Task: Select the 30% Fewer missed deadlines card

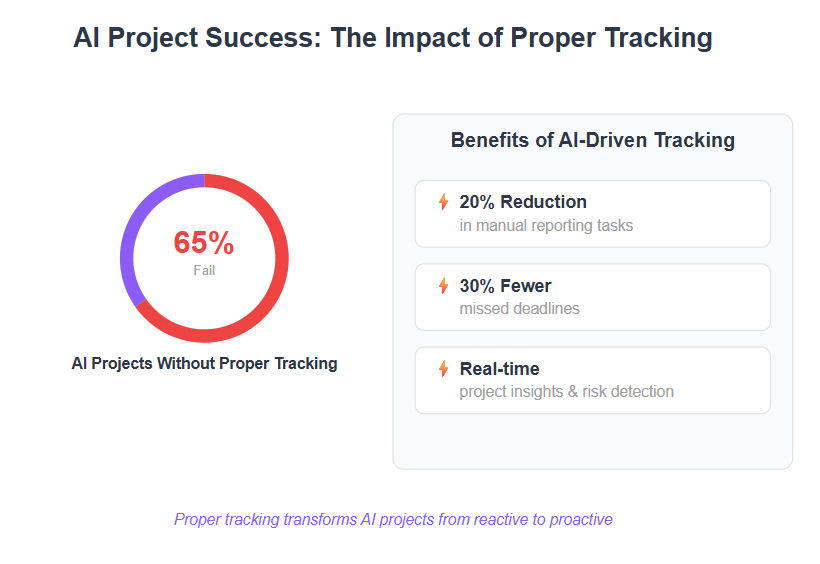Action: (593, 297)
